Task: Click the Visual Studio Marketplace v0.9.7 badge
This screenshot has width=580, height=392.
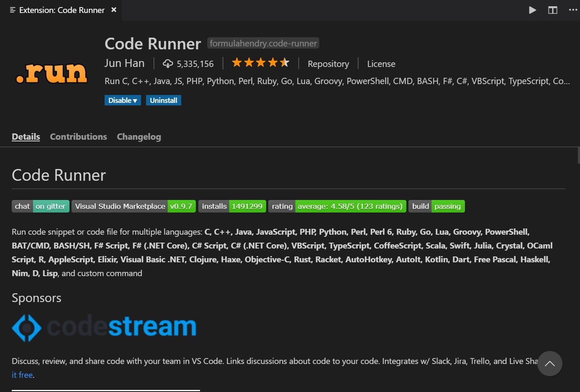Action: click(133, 206)
